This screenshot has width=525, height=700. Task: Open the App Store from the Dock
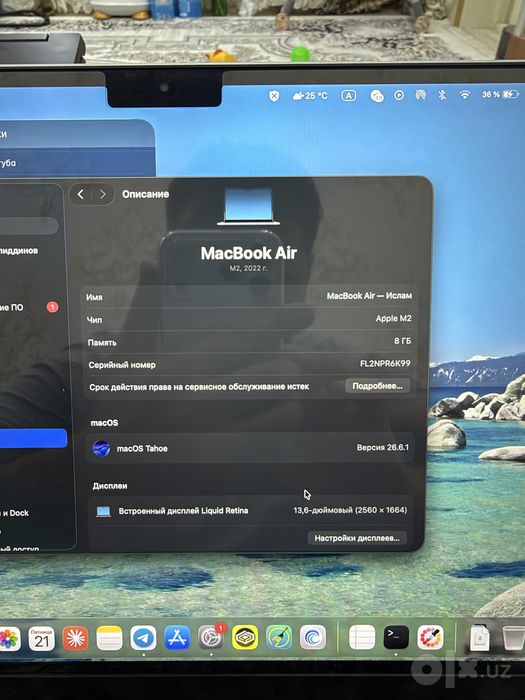pos(177,638)
